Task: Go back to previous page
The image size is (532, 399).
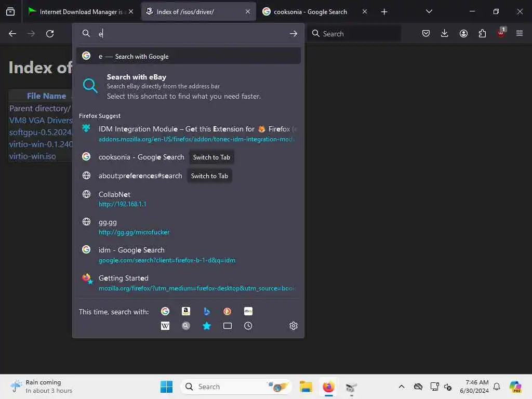Action: pos(12,34)
